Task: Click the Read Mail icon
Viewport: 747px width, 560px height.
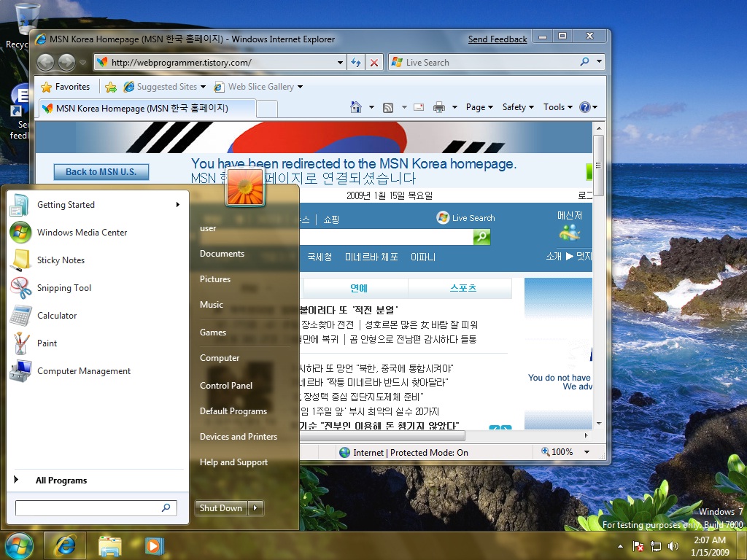Action: tap(419, 107)
